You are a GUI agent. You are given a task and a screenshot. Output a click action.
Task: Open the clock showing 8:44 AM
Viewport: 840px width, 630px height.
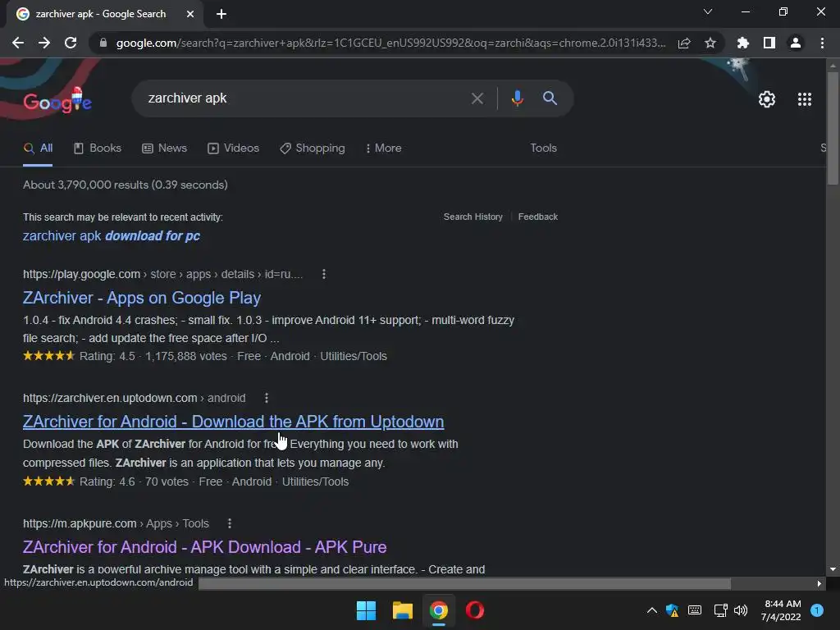coord(781,610)
